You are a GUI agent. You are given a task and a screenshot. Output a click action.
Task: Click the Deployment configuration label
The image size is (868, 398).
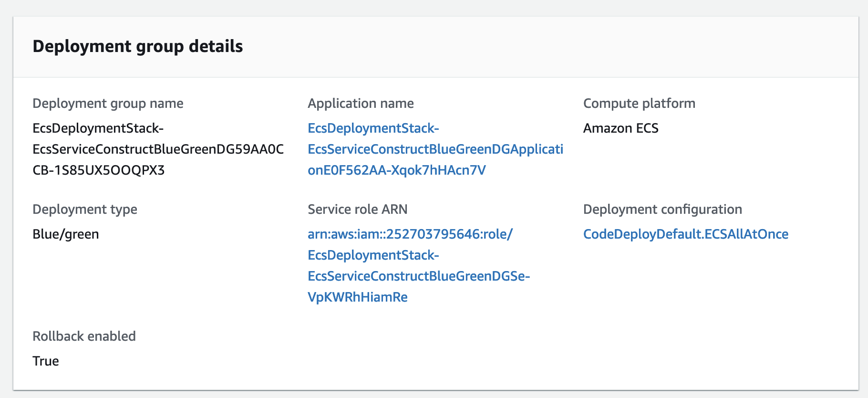[662, 209]
